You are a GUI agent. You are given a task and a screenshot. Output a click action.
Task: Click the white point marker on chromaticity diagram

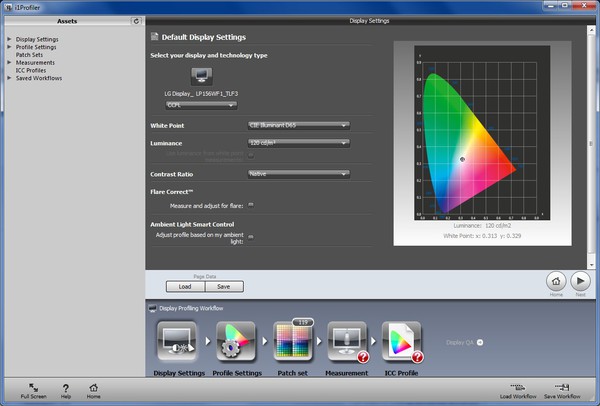(x=462, y=159)
